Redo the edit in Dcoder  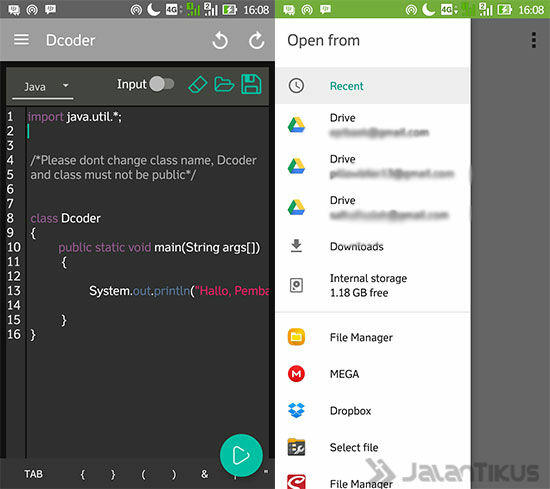pyautogui.click(x=256, y=40)
